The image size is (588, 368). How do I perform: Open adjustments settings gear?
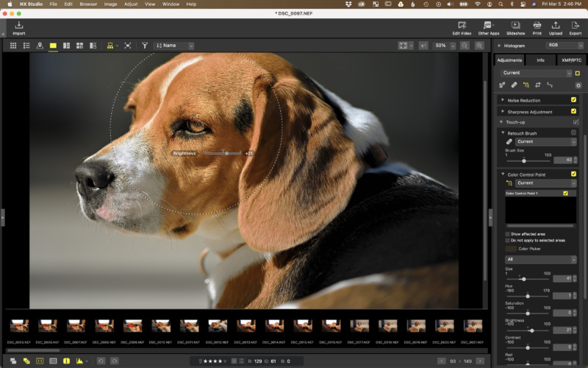pyautogui.click(x=578, y=85)
